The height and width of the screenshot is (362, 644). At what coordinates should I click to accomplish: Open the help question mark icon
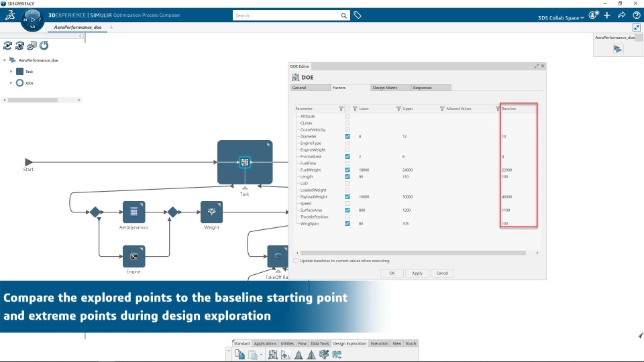coord(637,15)
